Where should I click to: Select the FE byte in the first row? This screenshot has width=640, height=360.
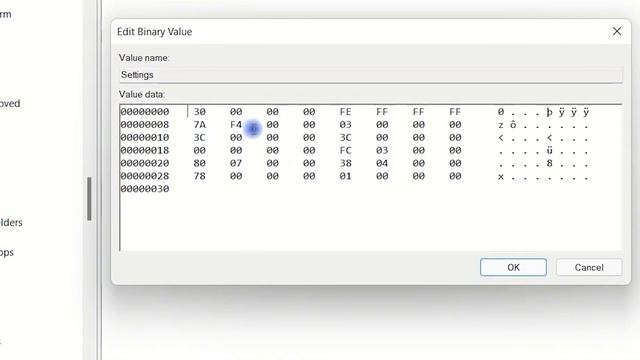point(345,112)
